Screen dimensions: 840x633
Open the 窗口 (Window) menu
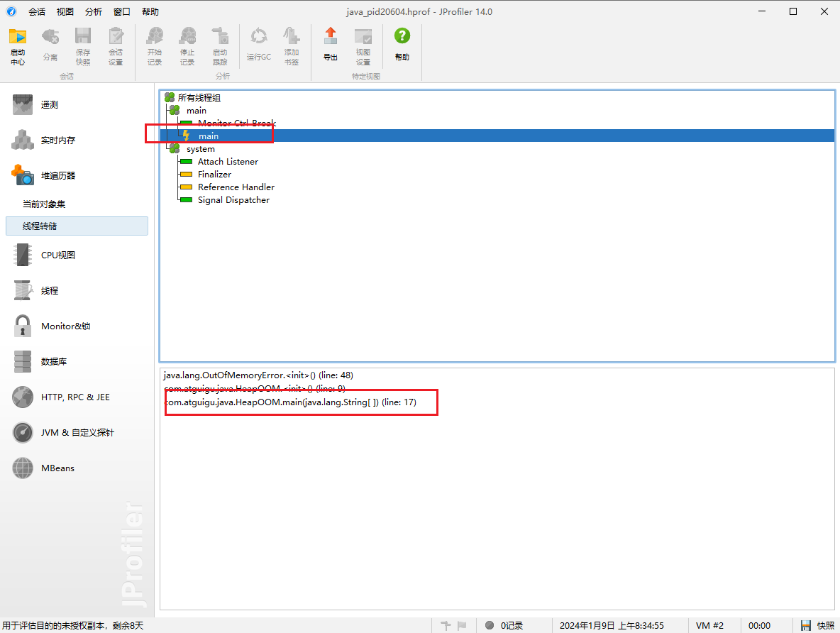point(122,12)
